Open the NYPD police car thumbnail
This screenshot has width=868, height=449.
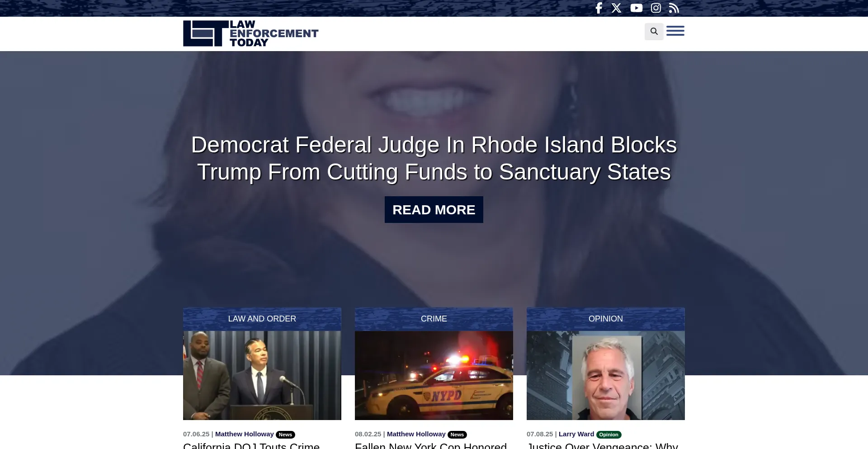tap(434, 375)
